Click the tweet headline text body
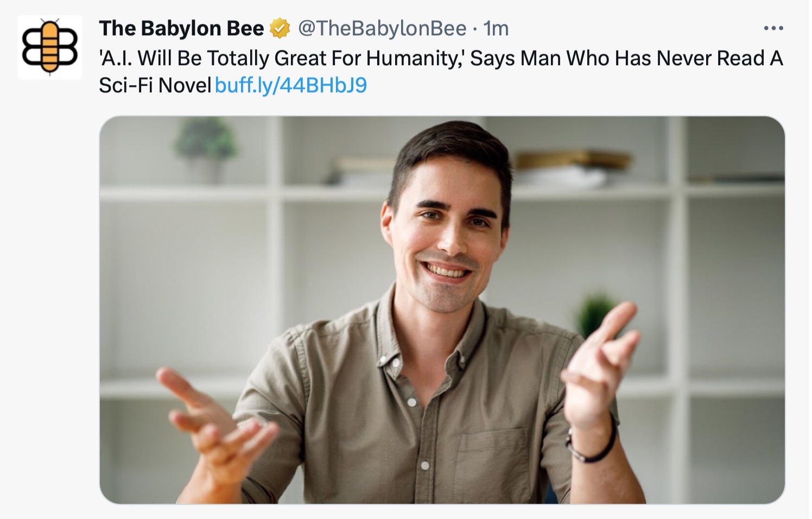 (x=441, y=72)
